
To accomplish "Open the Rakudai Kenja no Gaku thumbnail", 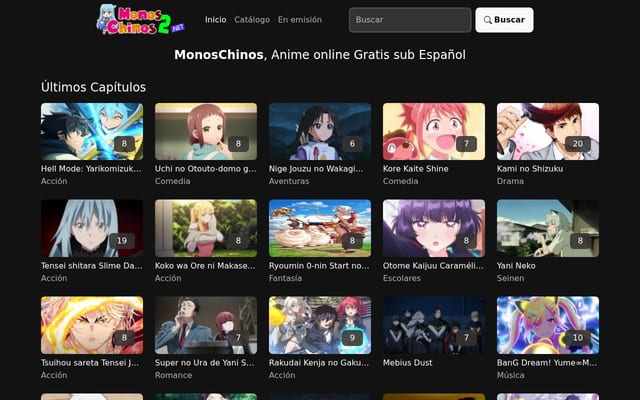I will 320,325.
